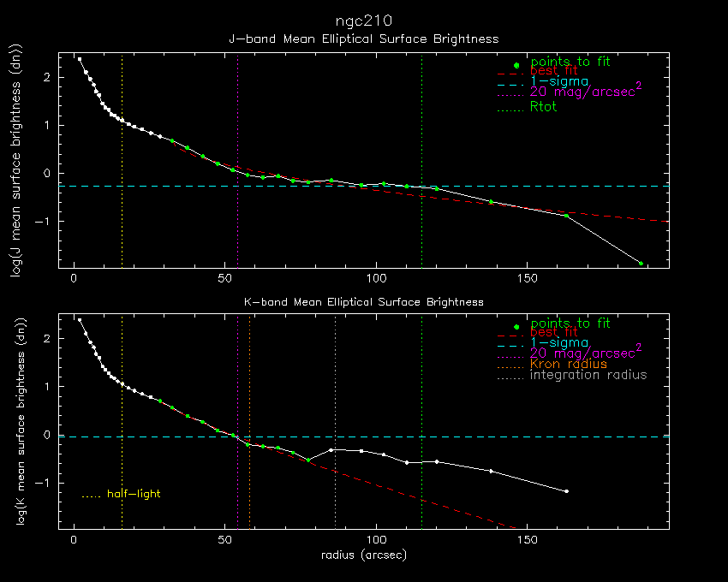Select the 'Kron radius' legend entry
The width and height of the screenshot is (728, 582).
click(568, 365)
